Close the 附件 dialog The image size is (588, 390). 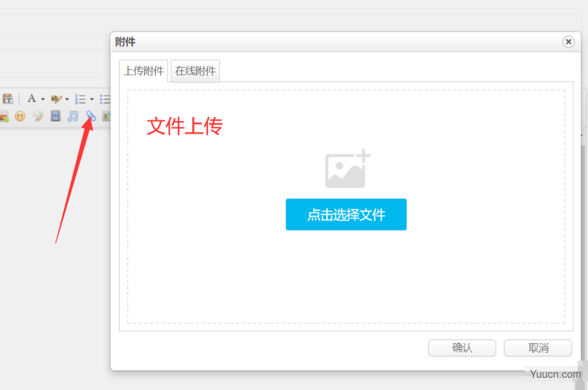point(569,42)
